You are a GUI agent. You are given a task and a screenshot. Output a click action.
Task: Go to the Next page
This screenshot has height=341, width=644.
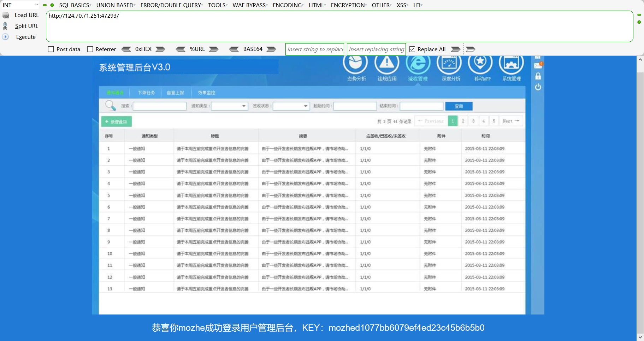coord(511,121)
